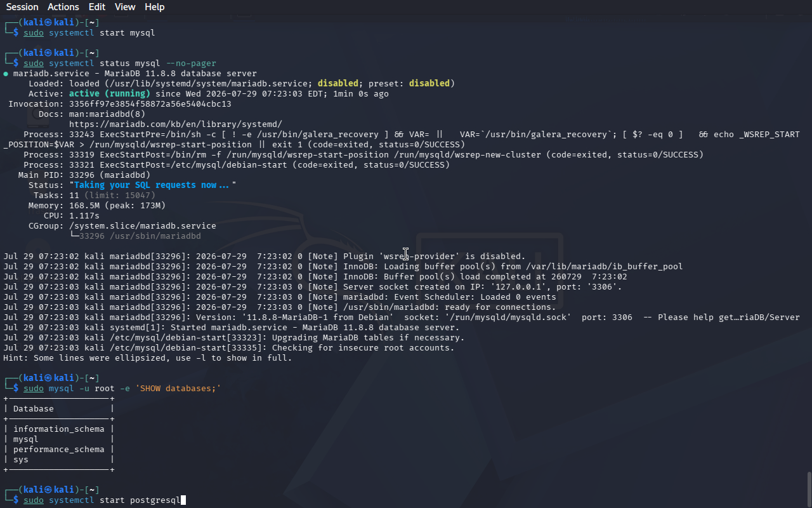Click the 'Main PID: 33296 (mariadbd)' value

point(110,175)
